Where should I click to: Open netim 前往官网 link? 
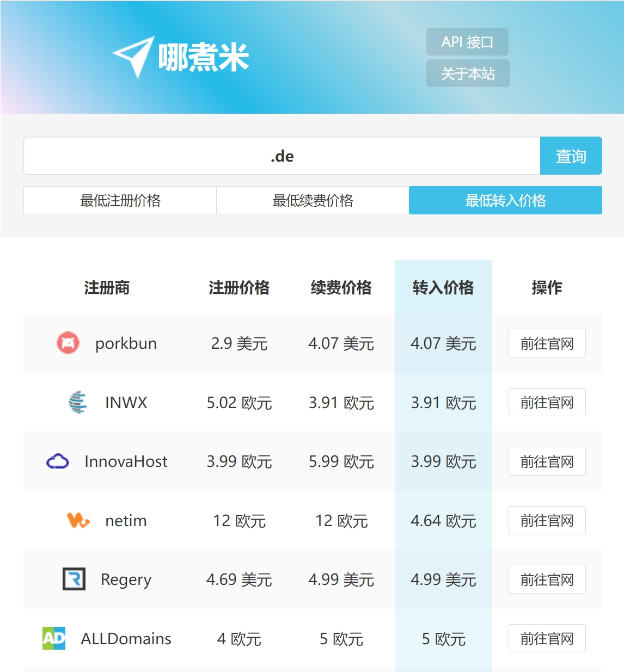(x=547, y=521)
